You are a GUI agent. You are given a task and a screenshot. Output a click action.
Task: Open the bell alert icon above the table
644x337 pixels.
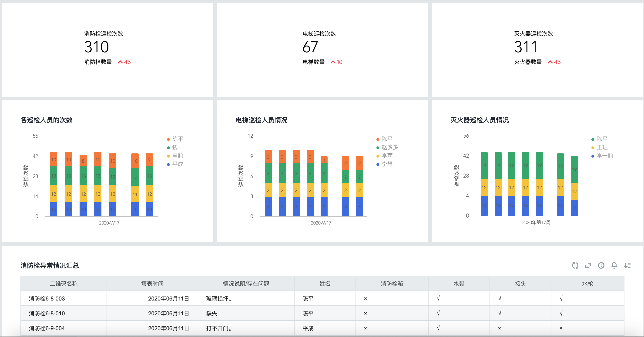(614, 265)
